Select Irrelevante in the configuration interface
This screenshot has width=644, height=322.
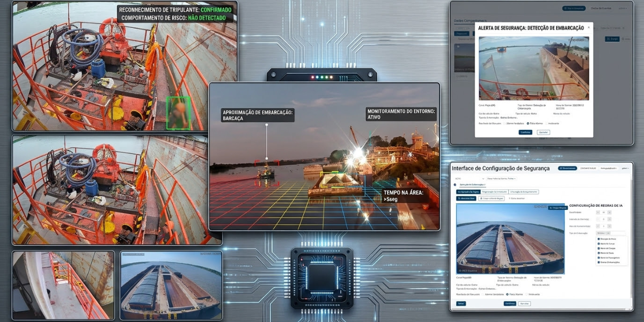click(x=527, y=294)
